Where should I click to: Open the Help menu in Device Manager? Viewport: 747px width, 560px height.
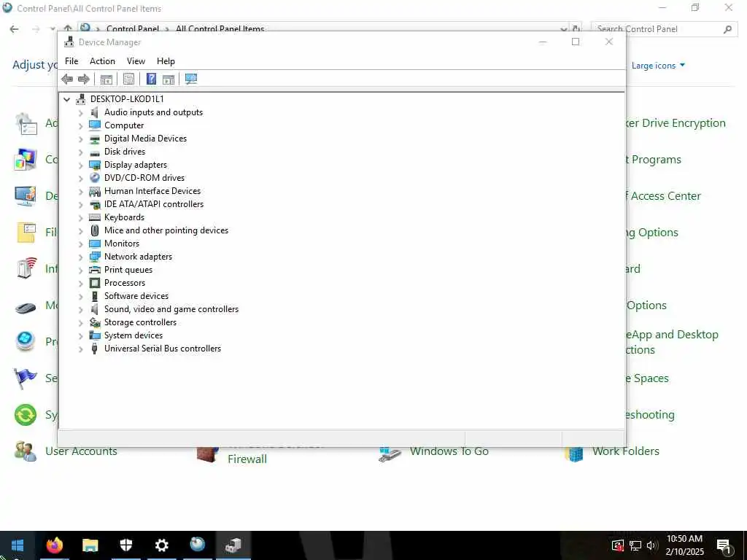coord(166,61)
